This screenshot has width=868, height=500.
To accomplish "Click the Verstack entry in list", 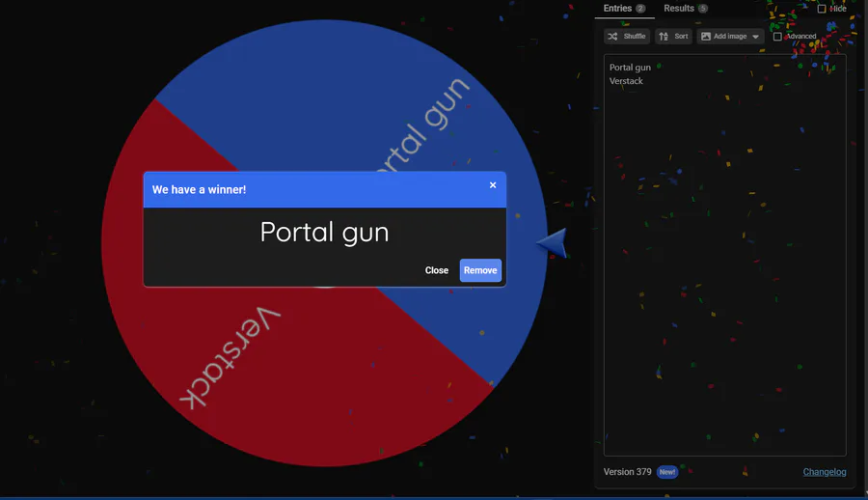I will click(x=626, y=81).
